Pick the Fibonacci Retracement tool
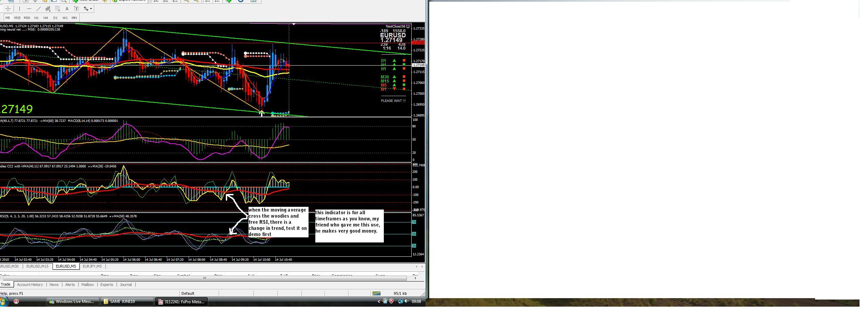Image resolution: width=868 pixels, height=326 pixels. (x=57, y=9)
